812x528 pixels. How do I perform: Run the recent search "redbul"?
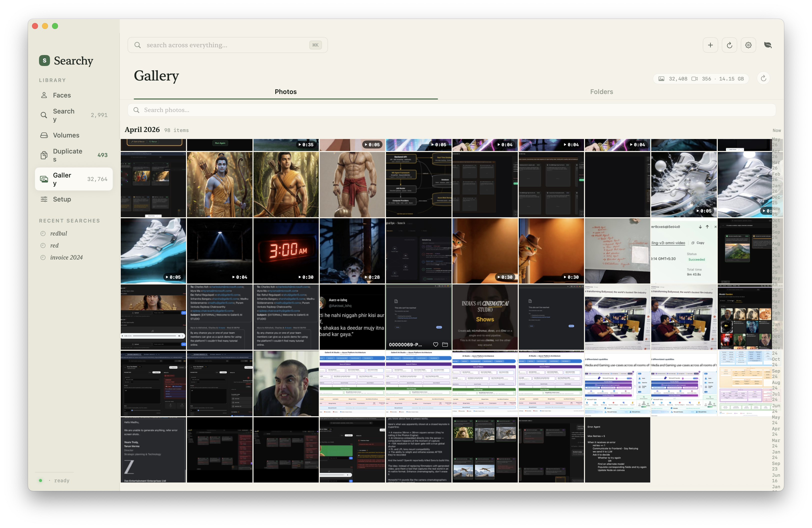point(58,233)
